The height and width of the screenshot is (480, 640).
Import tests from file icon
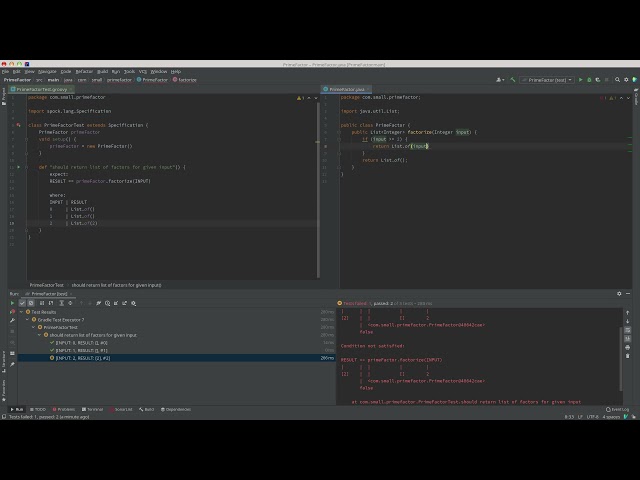116,303
